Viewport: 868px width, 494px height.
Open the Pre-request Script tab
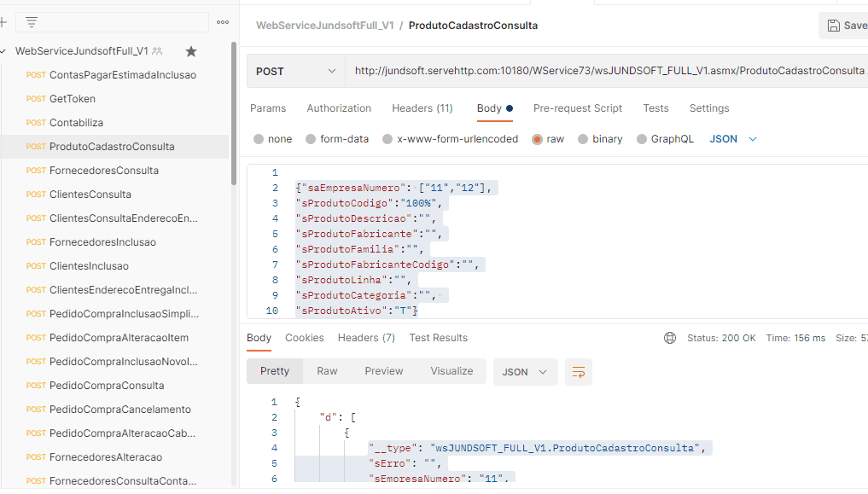pos(577,108)
